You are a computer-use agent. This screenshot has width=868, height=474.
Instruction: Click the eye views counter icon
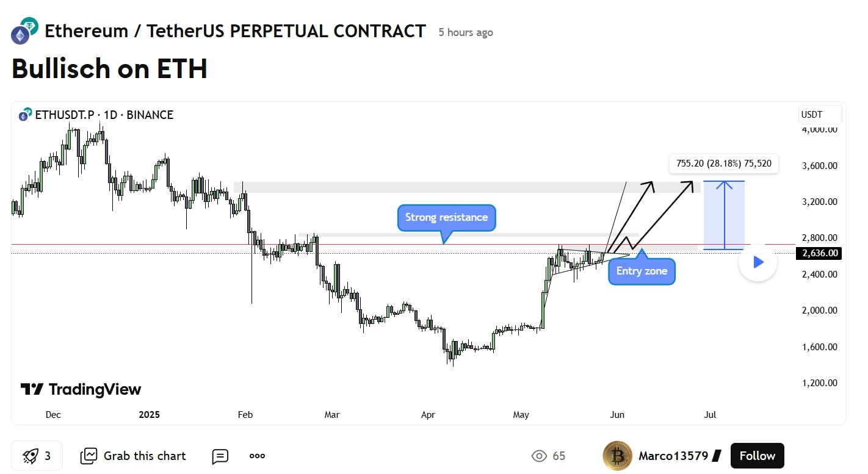click(539, 456)
